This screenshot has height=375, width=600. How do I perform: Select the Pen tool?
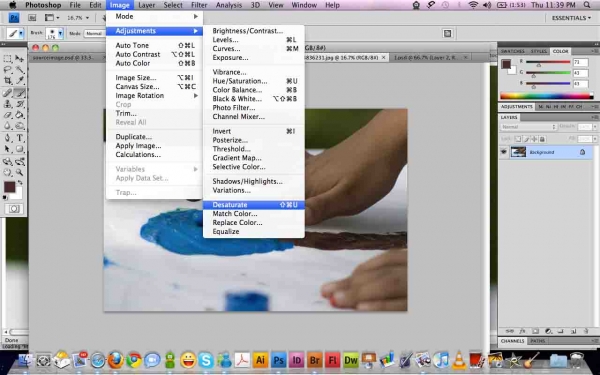click(8, 138)
